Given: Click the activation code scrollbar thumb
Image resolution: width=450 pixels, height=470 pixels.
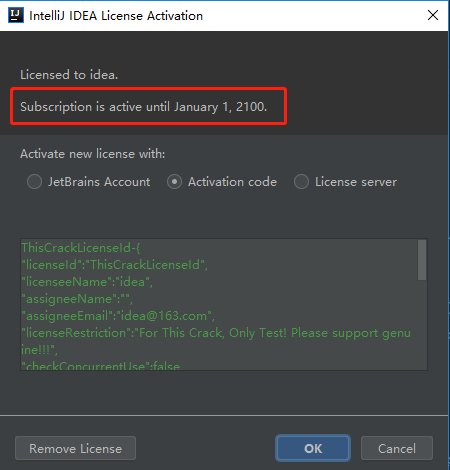Looking at the screenshot, I should coord(422,260).
